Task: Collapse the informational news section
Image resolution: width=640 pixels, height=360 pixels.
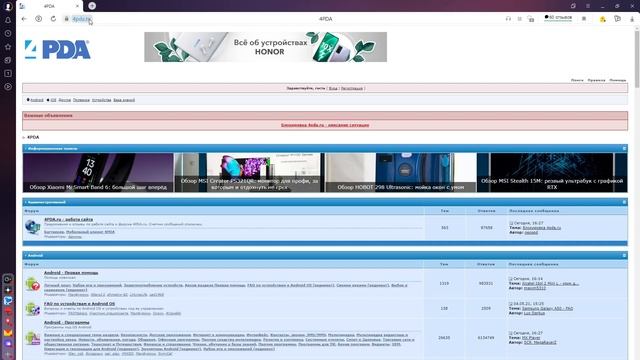Action: click(624, 149)
